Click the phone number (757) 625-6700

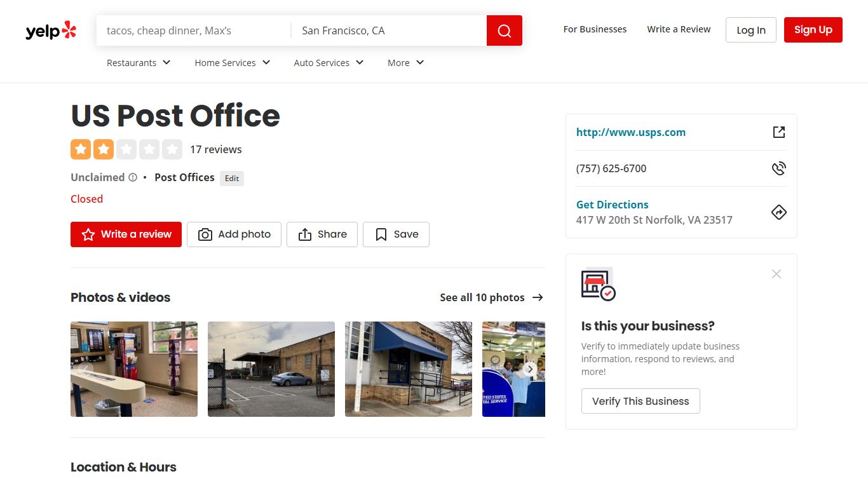click(x=611, y=168)
